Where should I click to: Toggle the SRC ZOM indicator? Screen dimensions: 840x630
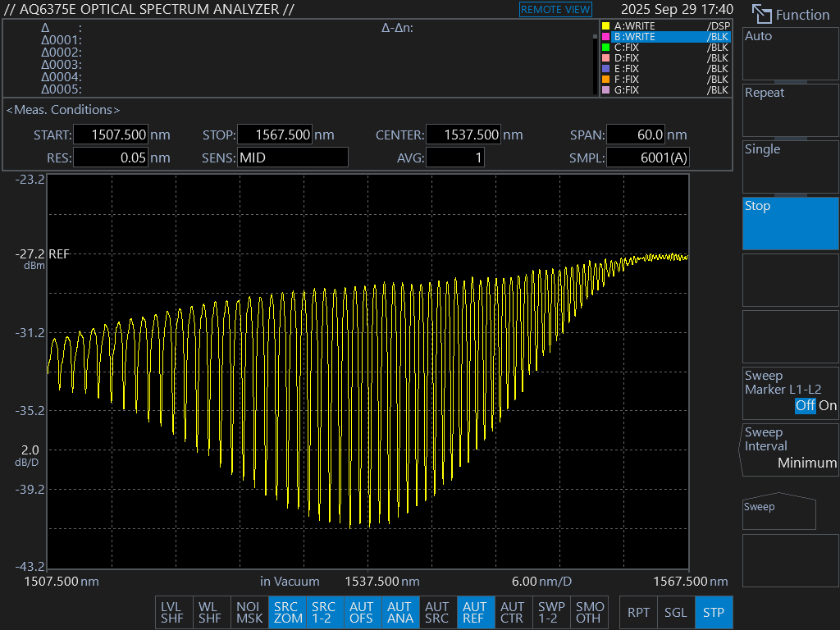point(288,612)
